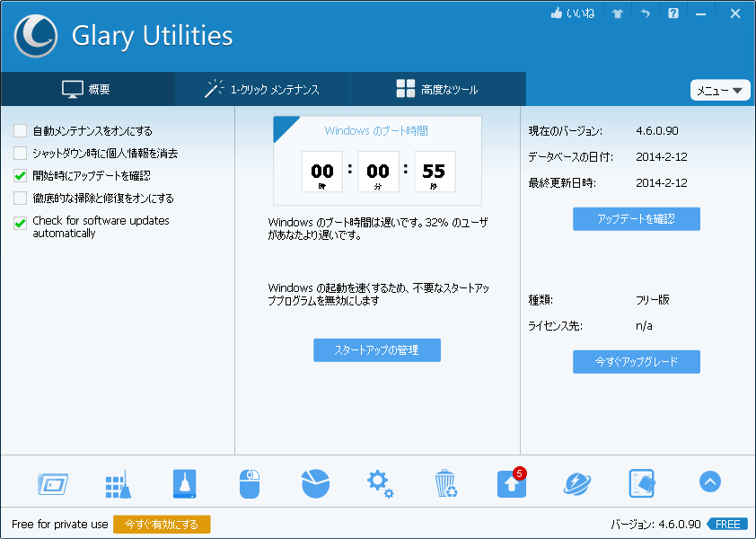Screen dimensions: 756x539
Task: Open the mouse context menu manager icon
Action: pos(250,484)
